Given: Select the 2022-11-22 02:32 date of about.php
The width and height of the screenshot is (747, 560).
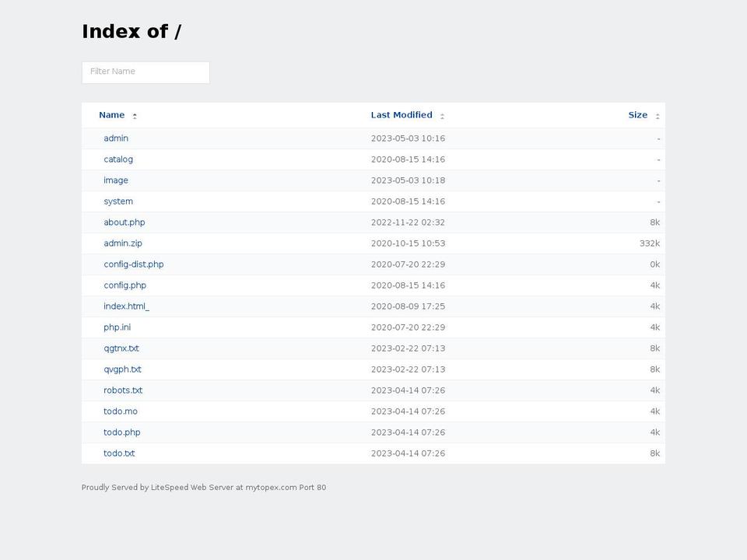Looking at the screenshot, I should click(x=408, y=222).
